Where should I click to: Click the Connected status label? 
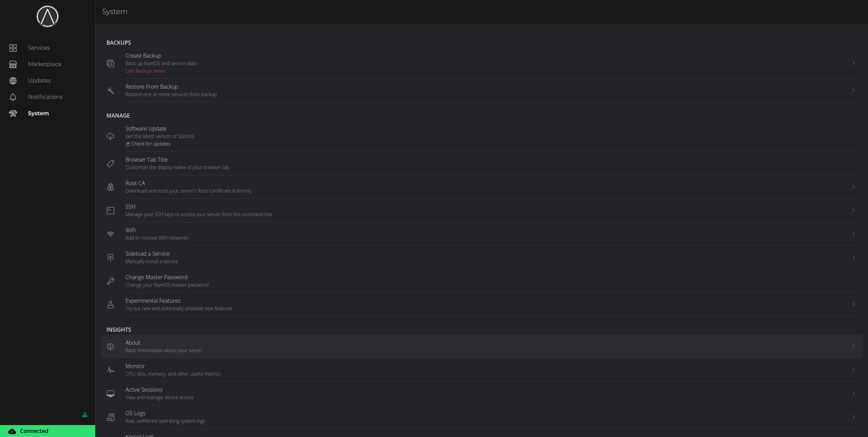(x=34, y=431)
